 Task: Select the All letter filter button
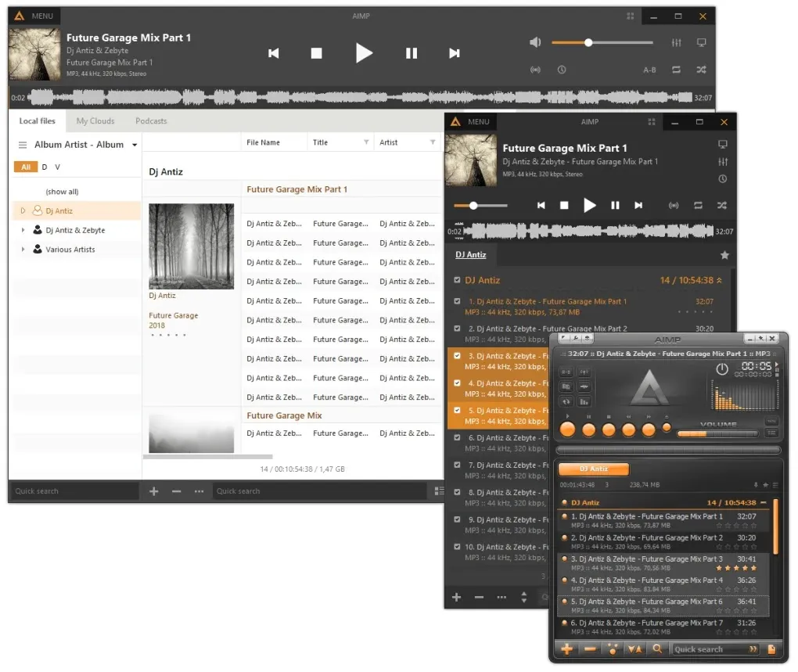[x=26, y=167]
